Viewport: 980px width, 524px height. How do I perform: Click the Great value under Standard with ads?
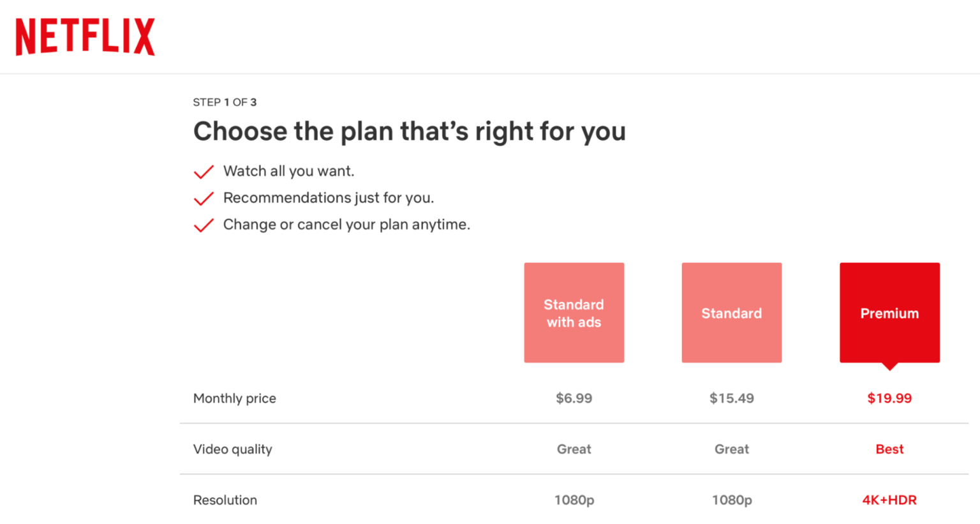(574, 449)
